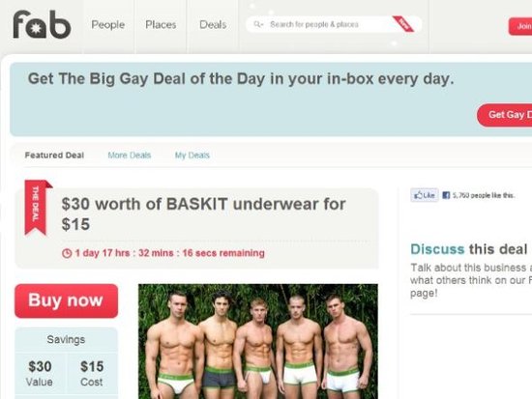Click the Facebook logo icon beside the like count

(446, 195)
